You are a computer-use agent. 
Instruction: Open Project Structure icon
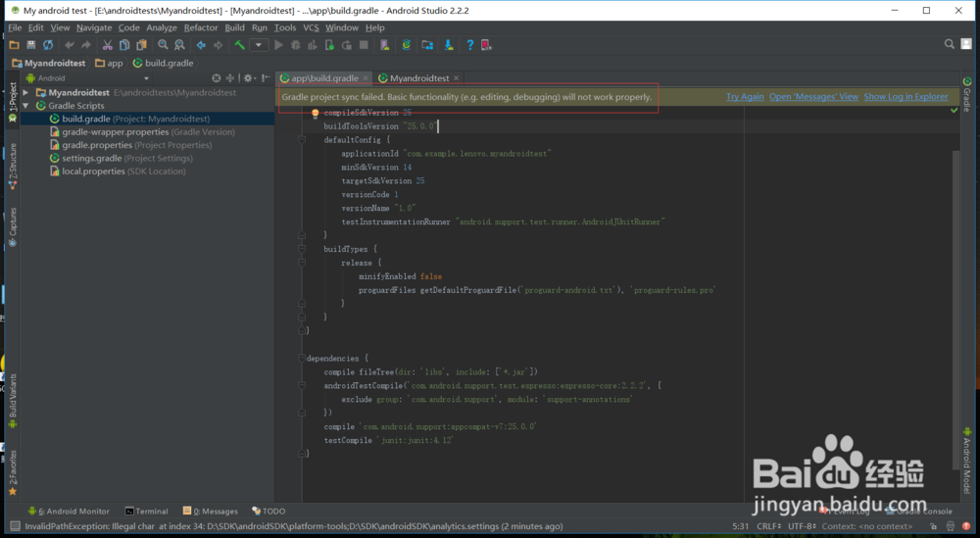click(427, 45)
